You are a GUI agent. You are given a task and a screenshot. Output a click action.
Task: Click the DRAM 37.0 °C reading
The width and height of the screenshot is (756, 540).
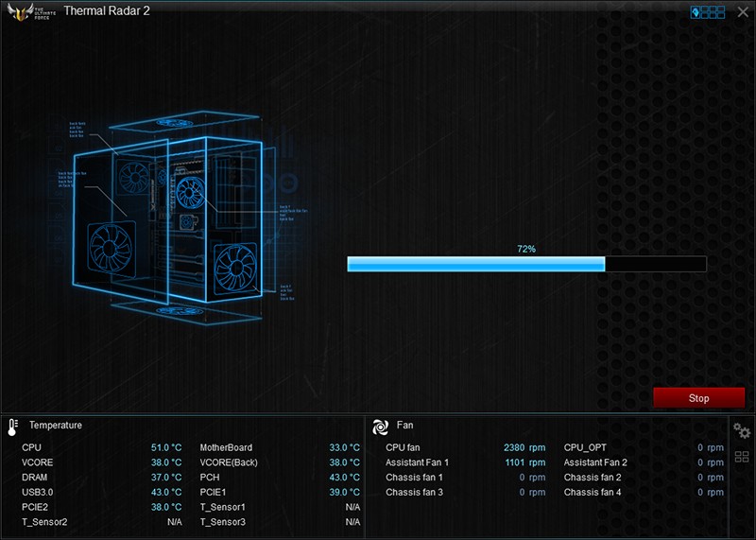click(x=166, y=478)
